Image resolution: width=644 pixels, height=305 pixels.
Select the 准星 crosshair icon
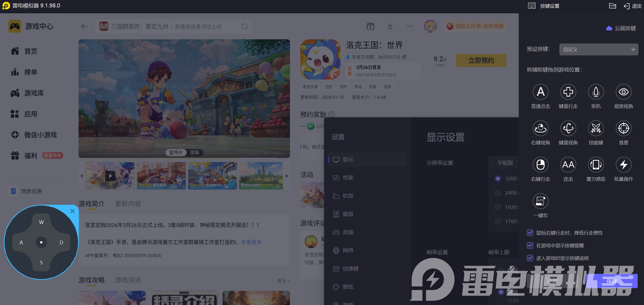[x=623, y=128]
